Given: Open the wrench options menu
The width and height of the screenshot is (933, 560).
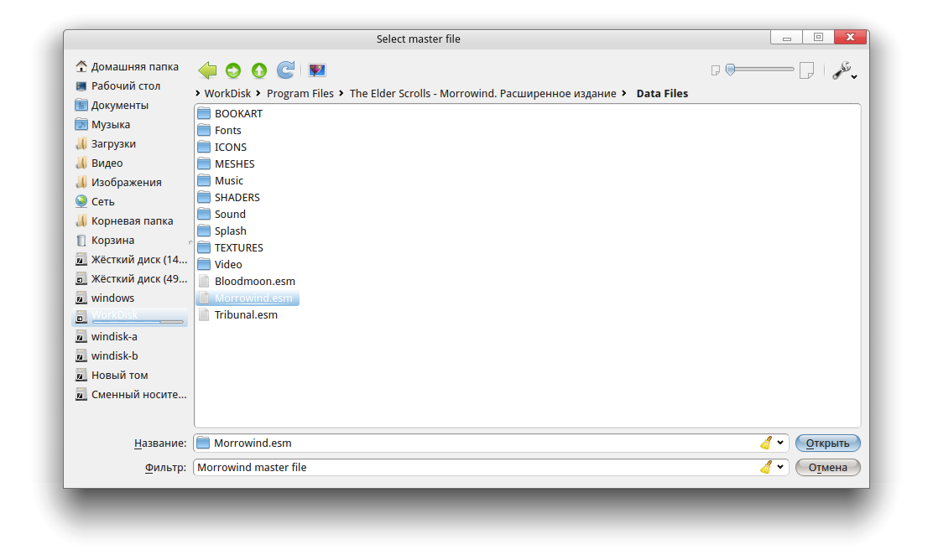Looking at the screenshot, I should 844,70.
